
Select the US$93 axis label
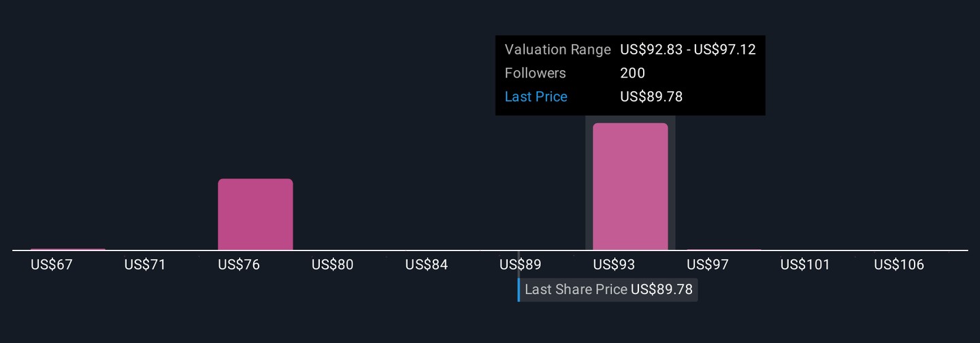pos(614,265)
